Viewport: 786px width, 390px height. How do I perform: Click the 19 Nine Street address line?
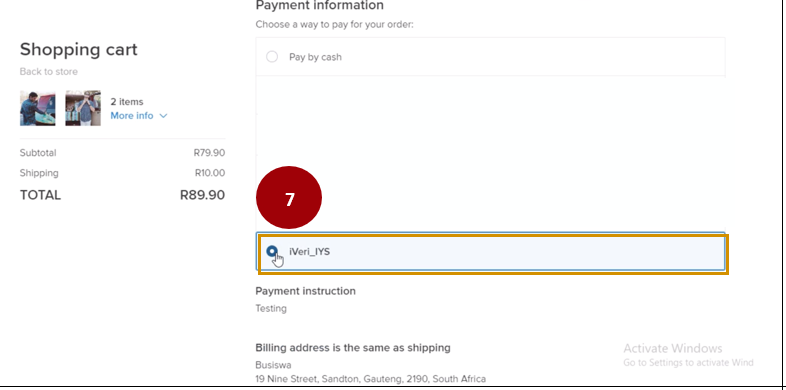(x=370, y=379)
